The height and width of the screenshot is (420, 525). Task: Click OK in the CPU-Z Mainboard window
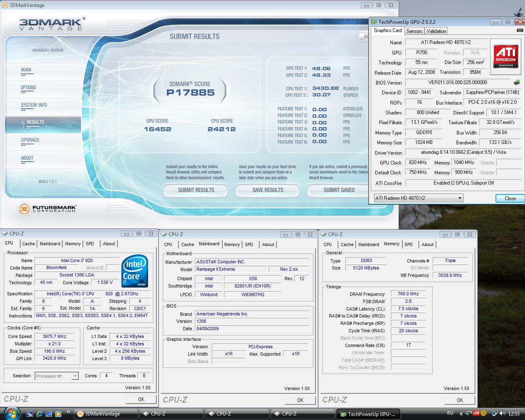click(300, 400)
